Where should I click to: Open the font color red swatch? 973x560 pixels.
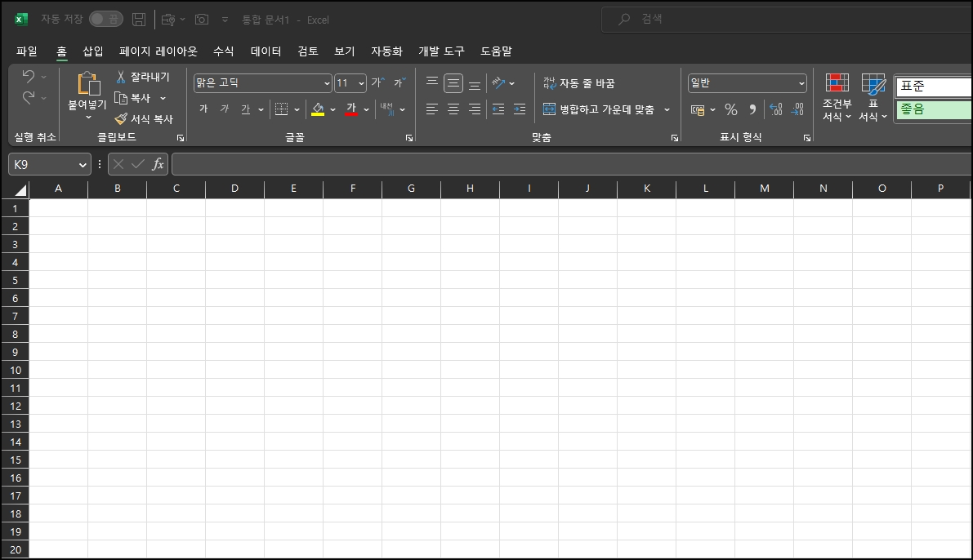(350, 109)
